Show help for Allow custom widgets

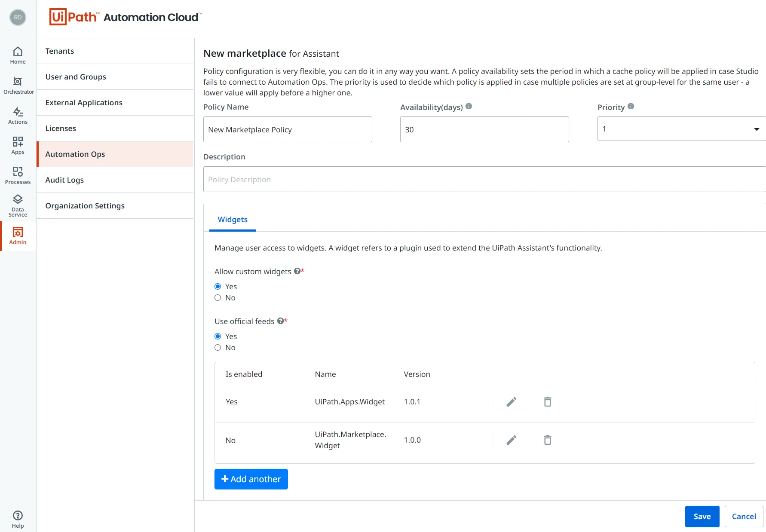(x=297, y=271)
